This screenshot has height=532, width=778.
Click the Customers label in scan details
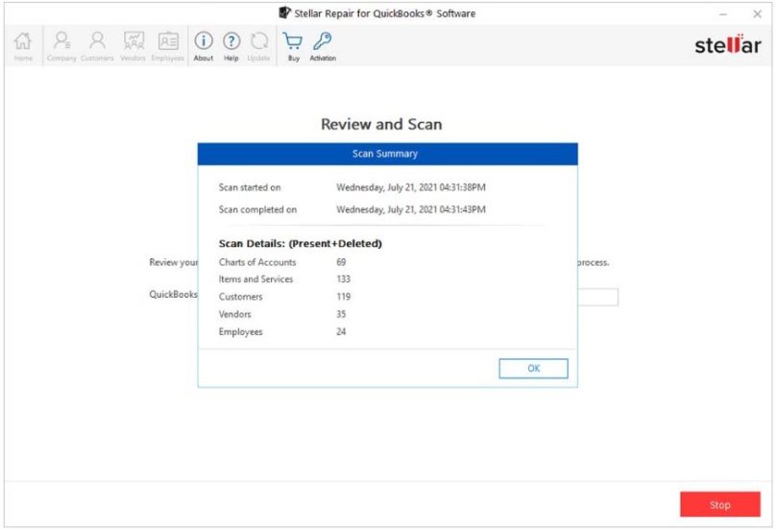coord(240,297)
